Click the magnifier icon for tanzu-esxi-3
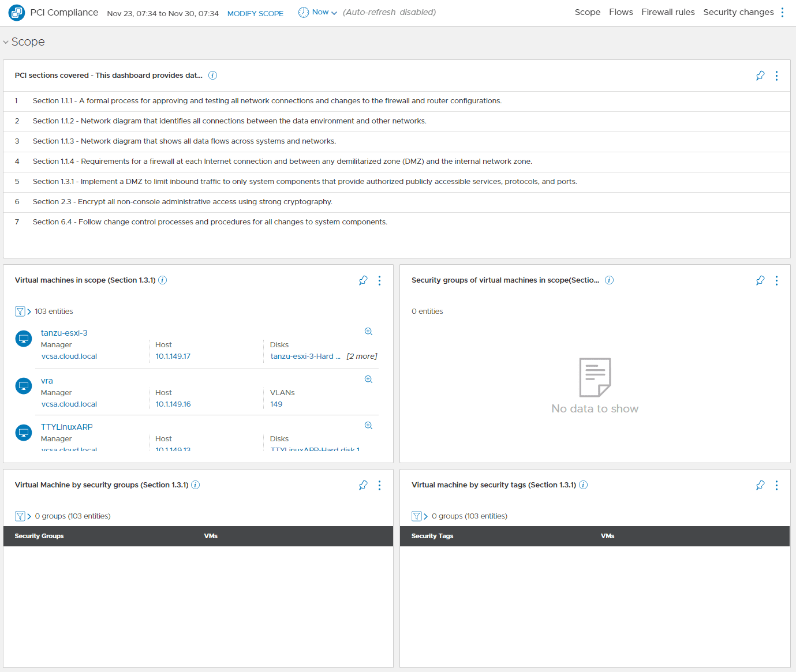This screenshot has height=672, width=796. [368, 332]
